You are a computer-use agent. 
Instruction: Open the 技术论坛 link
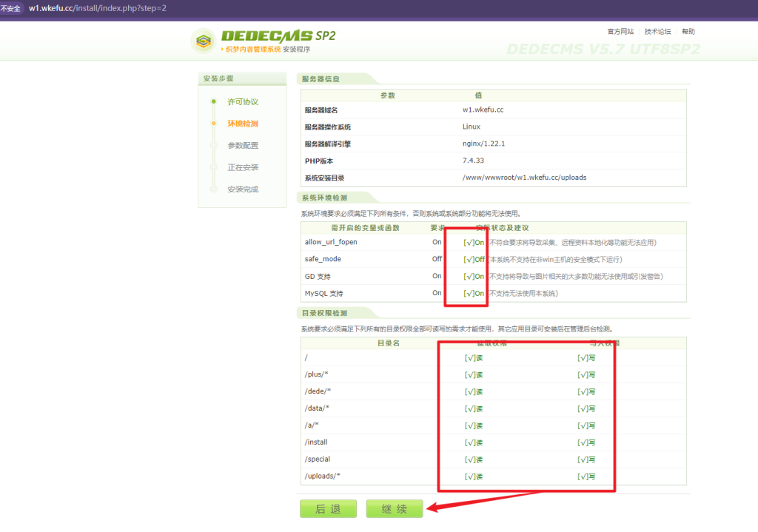click(657, 32)
